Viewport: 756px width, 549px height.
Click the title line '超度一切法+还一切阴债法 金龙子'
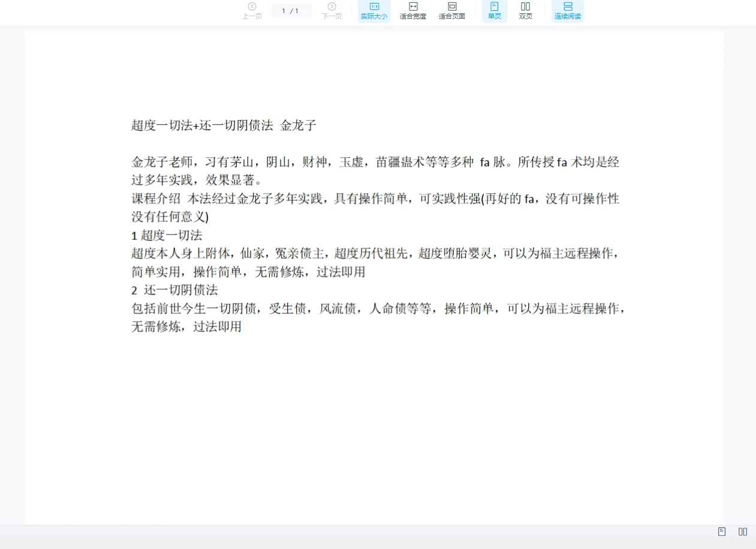[x=224, y=125]
